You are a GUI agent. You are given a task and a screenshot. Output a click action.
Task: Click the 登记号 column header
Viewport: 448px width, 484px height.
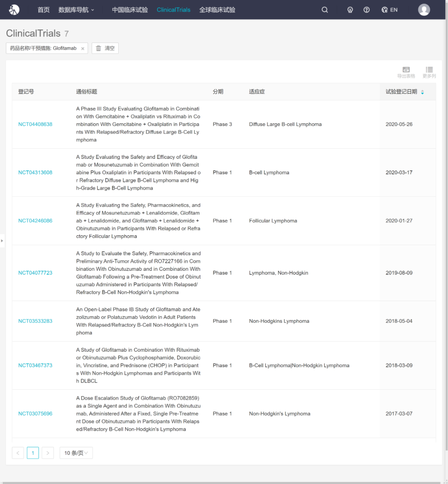26,92
